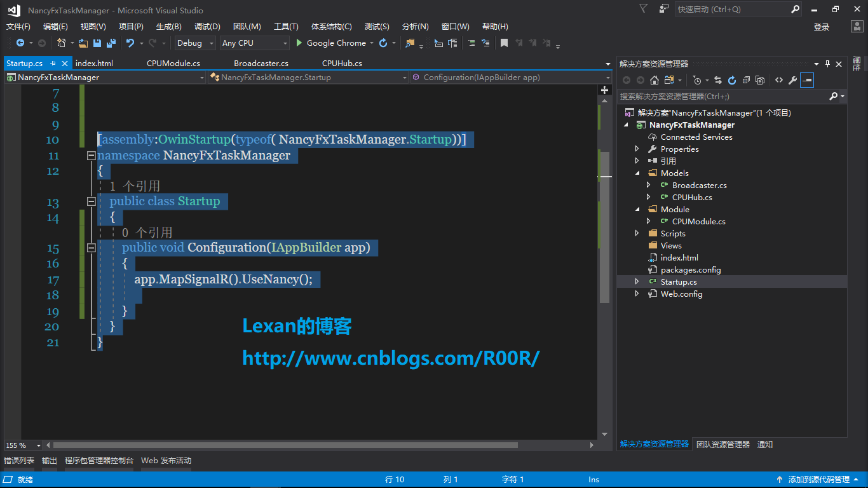Switch to the Broadcaster.cs tab
Image resolution: width=868 pixels, height=488 pixels.
point(261,64)
